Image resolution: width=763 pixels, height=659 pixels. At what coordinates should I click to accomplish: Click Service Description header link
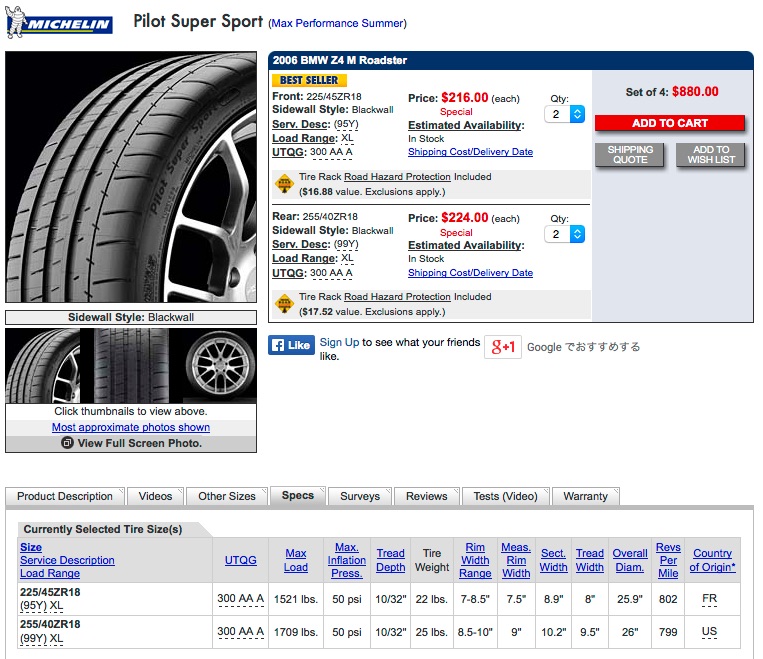click(x=67, y=560)
